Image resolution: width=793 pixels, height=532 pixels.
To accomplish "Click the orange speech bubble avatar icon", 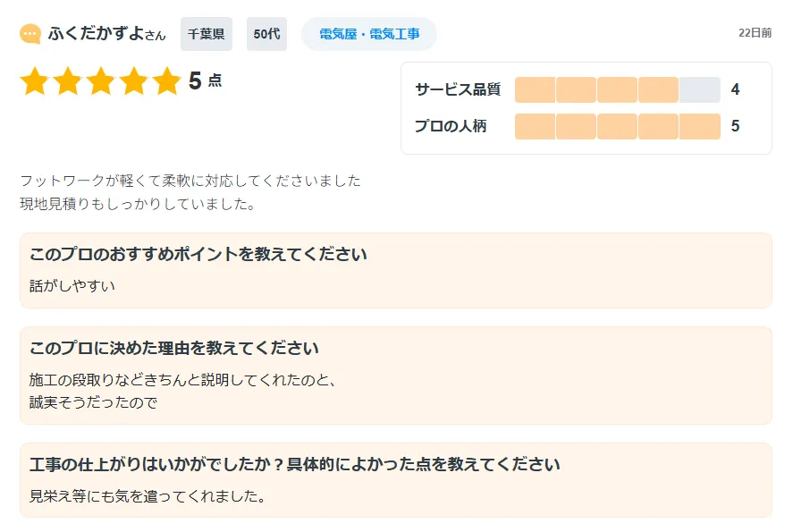I will point(30,34).
